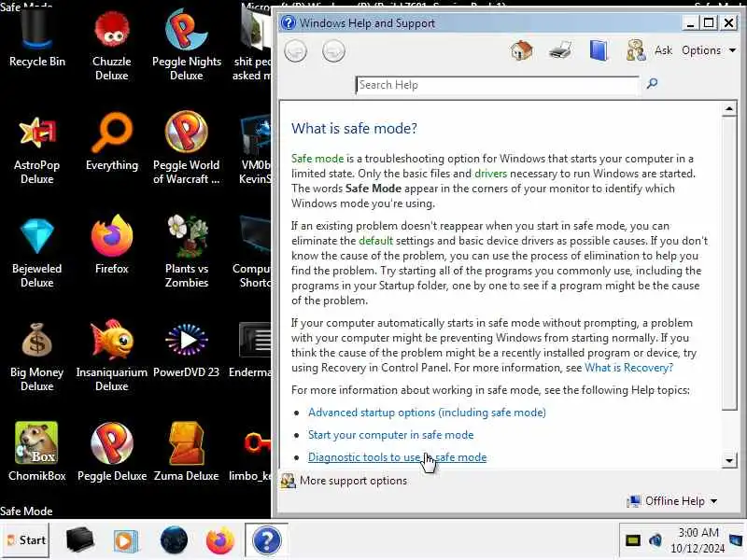Click the system tray volume icon
Image resolution: width=747 pixels, height=560 pixels.
click(655, 540)
